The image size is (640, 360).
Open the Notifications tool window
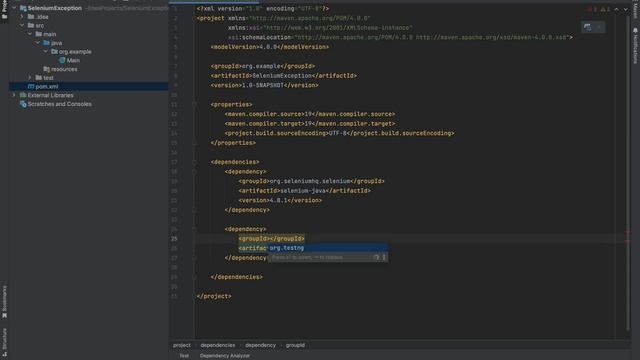click(635, 46)
